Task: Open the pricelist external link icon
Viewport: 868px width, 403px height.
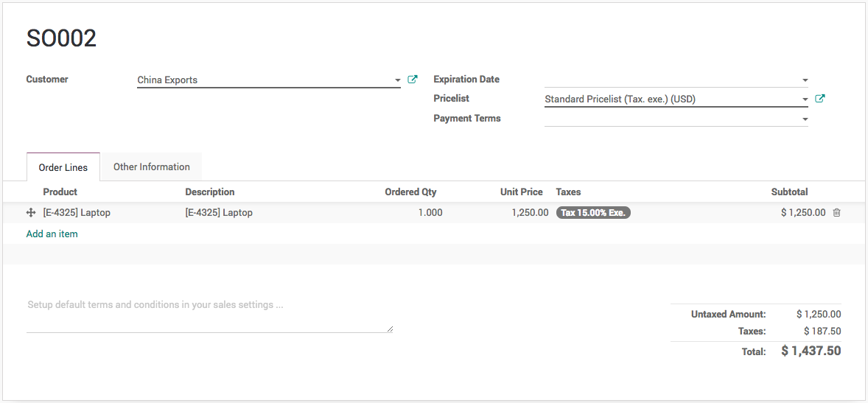Action: coord(820,99)
